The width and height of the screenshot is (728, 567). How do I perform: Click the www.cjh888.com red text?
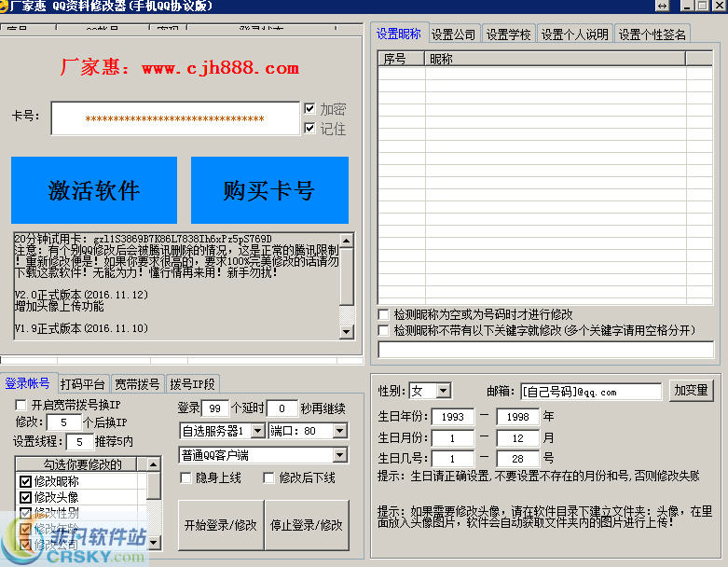(221, 68)
